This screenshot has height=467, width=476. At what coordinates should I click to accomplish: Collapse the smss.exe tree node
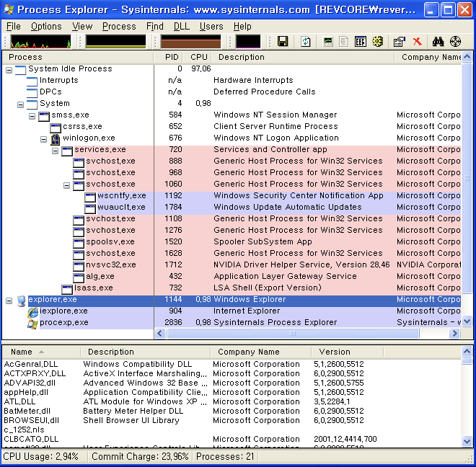coord(32,117)
